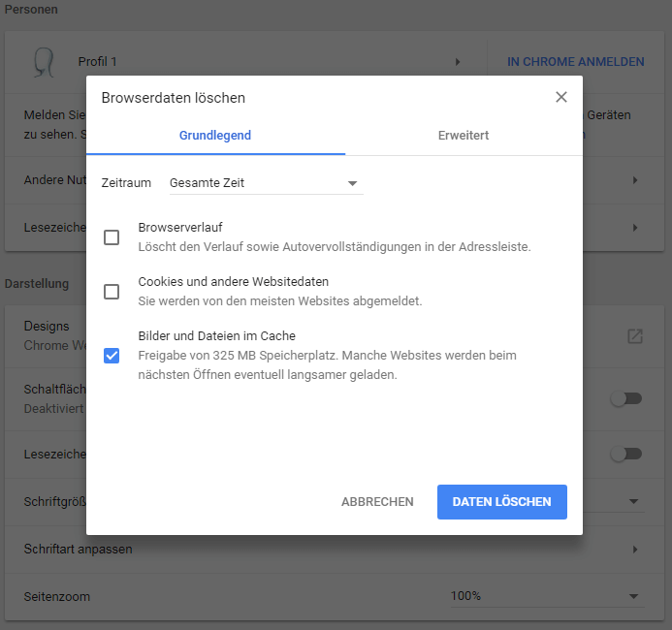
Task: Click the ABBRECHEN button
Action: 377,502
